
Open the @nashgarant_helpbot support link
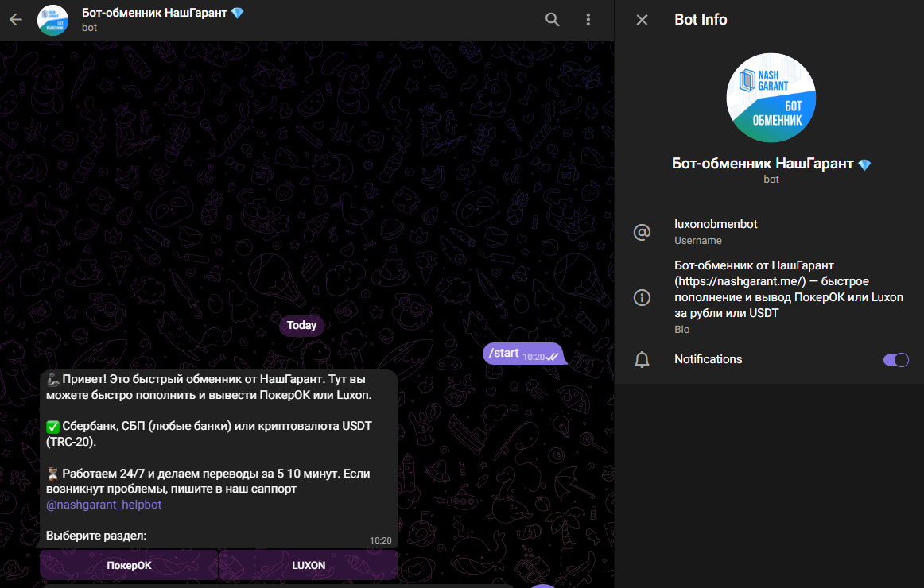[103, 505]
